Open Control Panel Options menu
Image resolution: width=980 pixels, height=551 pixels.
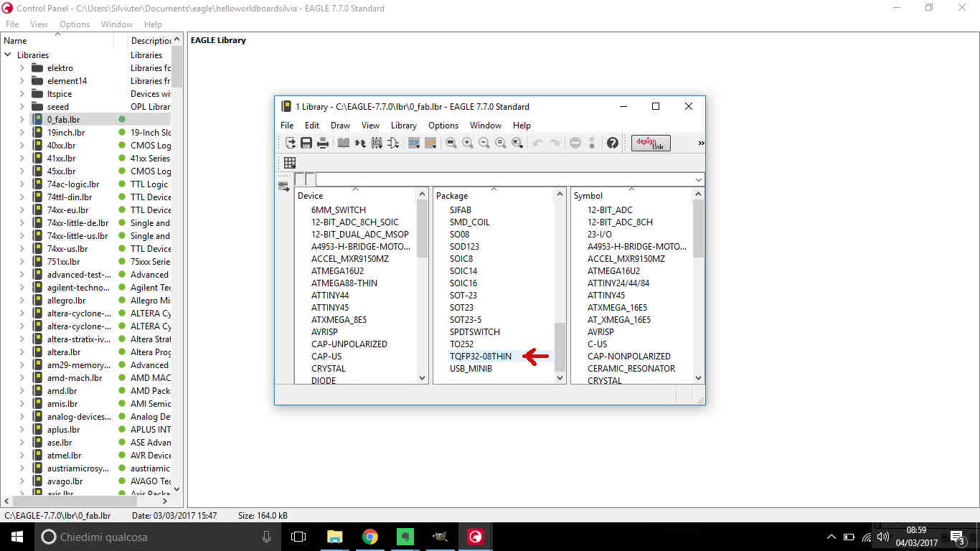point(75,24)
